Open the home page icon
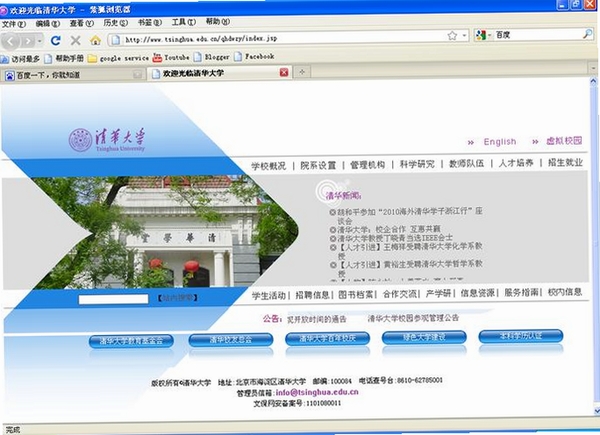 pyautogui.click(x=95, y=40)
